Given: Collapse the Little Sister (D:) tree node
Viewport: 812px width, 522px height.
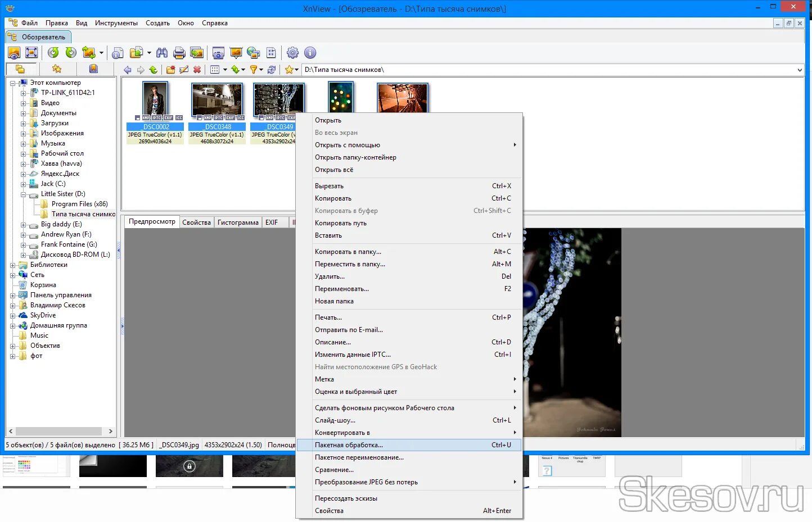Looking at the screenshot, I should [24, 194].
